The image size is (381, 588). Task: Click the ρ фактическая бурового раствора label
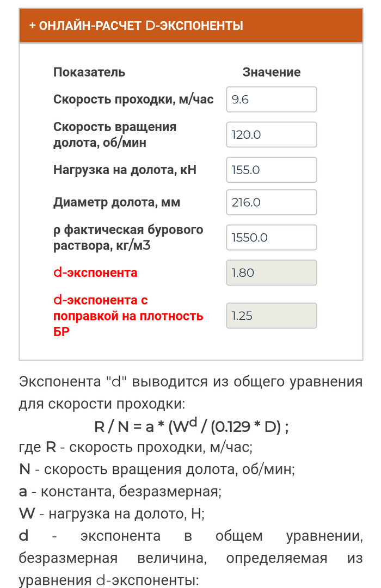(x=128, y=238)
